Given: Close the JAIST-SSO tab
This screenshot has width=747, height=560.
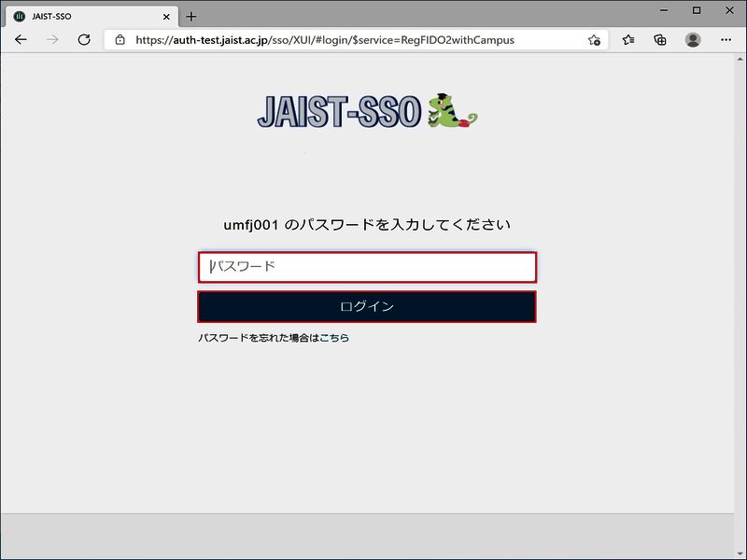Looking at the screenshot, I should pyautogui.click(x=166, y=16).
